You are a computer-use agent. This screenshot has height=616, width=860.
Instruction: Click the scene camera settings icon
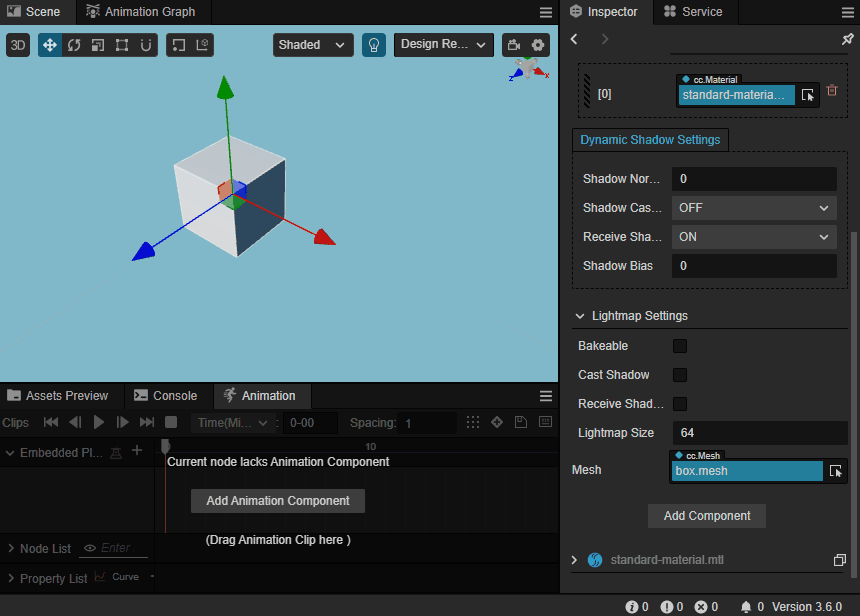pos(514,45)
